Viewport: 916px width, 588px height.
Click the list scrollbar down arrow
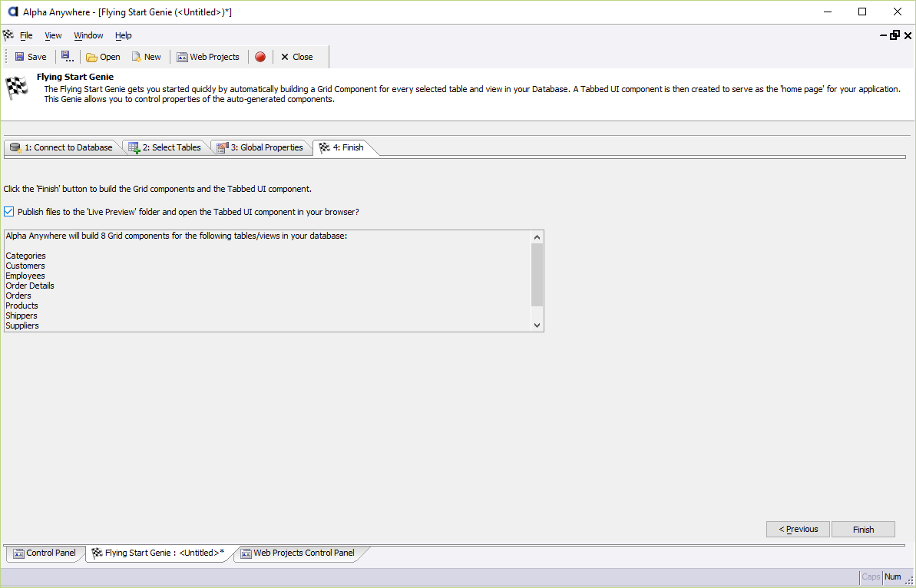pos(537,325)
